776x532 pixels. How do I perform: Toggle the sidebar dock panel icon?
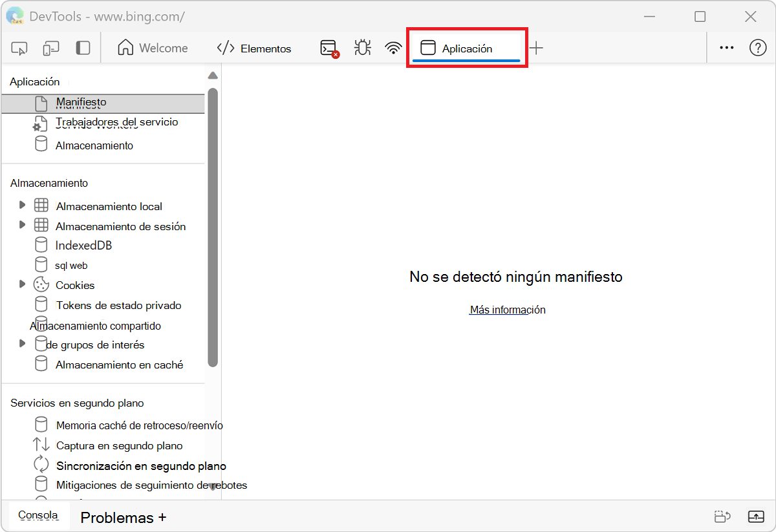(x=83, y=48)
